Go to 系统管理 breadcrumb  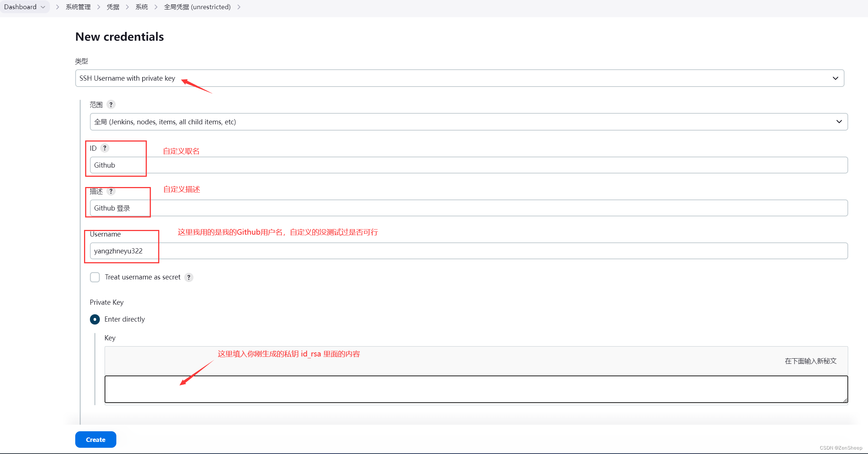pyautogui.click(x=78, y=7)
